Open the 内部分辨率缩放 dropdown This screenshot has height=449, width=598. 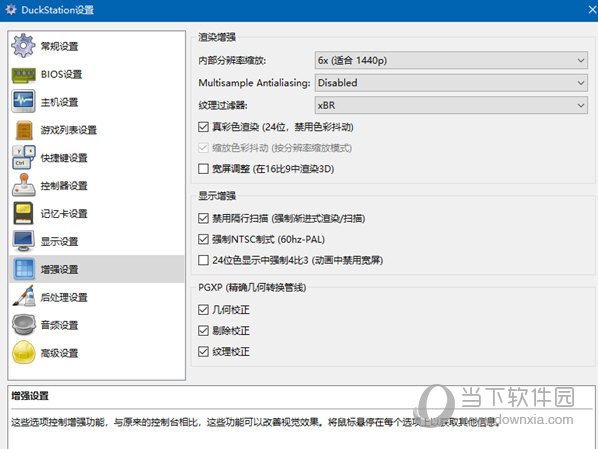pos(451,60)
